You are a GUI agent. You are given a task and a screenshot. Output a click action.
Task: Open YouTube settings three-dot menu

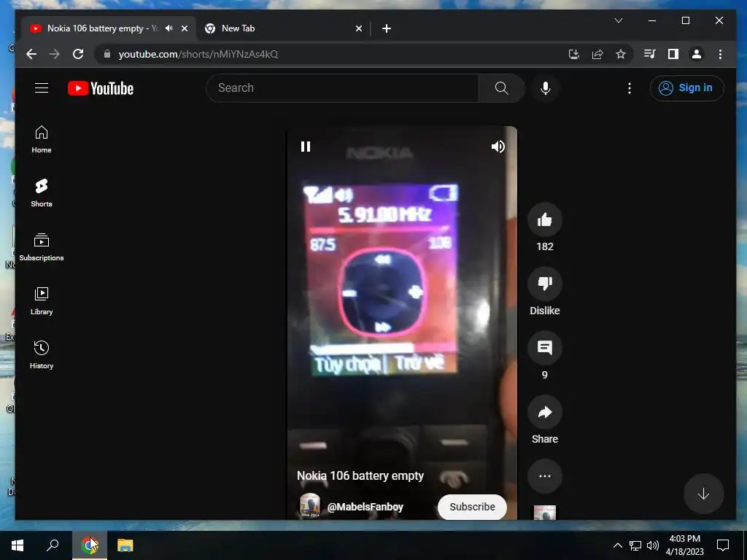630,88
